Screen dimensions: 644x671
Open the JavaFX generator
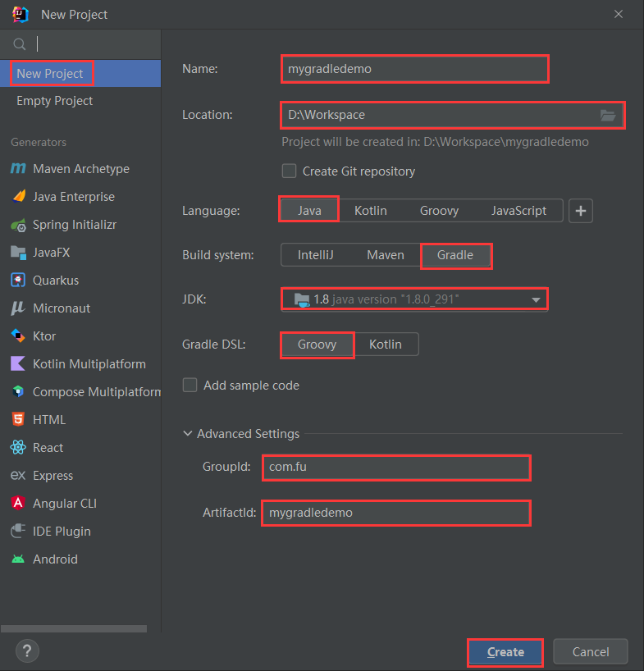[80, 253]
